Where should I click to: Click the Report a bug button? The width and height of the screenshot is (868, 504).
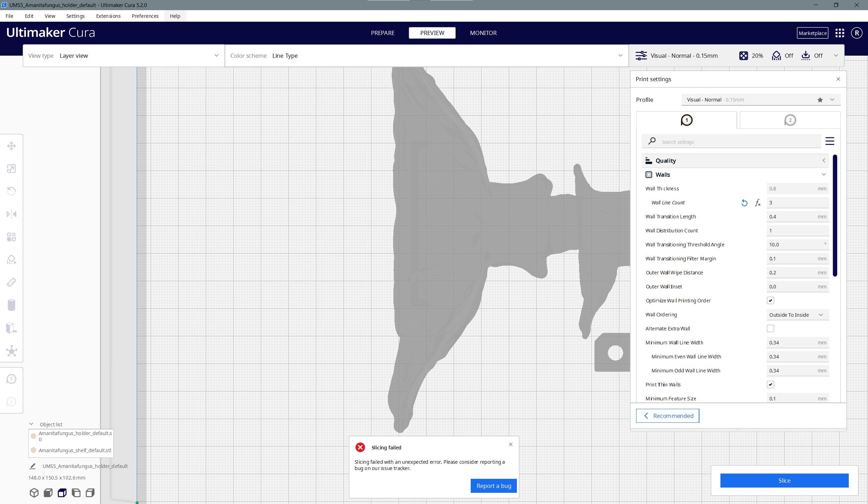point(493,486)
